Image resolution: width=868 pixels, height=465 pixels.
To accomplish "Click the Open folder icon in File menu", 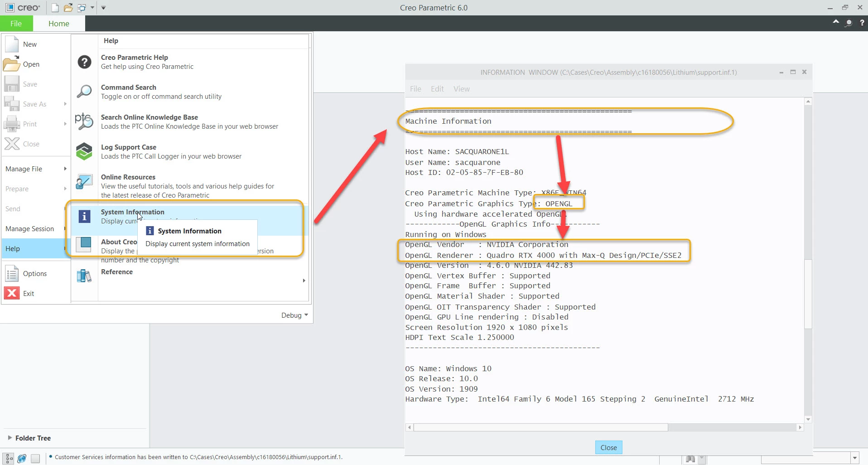I will coord(12,64).
